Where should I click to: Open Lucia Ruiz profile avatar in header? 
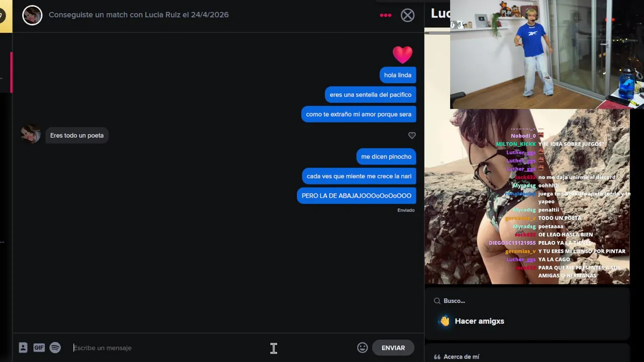click(32, 15)
